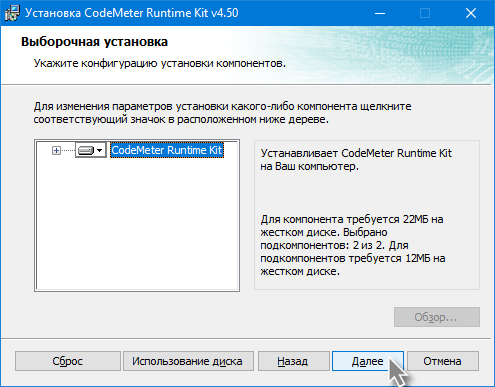
Task: Close the installer window
Action: tap(471, 13)
